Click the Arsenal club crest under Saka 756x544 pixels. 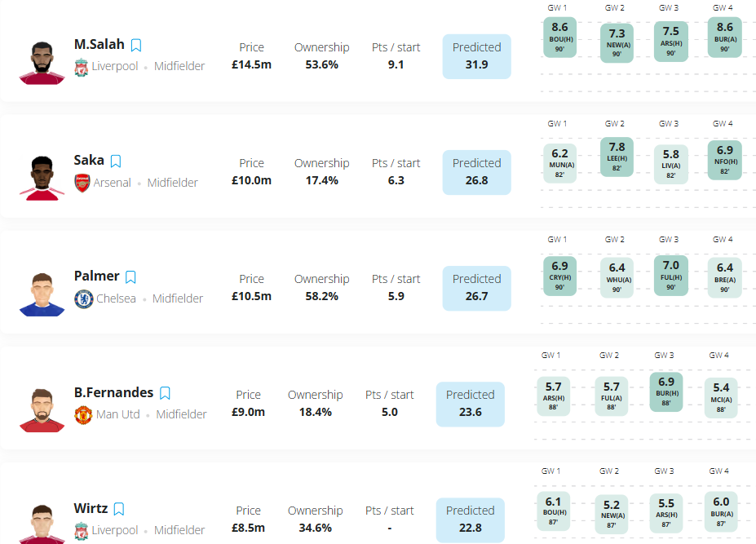(x=82, y=183)
